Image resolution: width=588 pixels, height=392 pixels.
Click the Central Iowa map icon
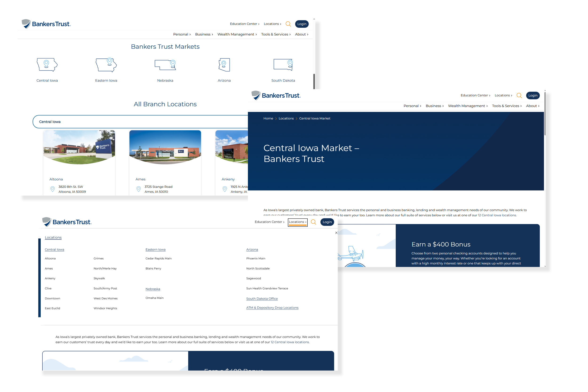point(47,65)
